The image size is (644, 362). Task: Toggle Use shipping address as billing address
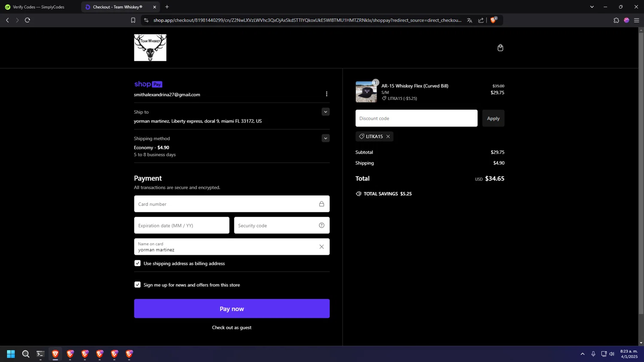click(137, 263)
